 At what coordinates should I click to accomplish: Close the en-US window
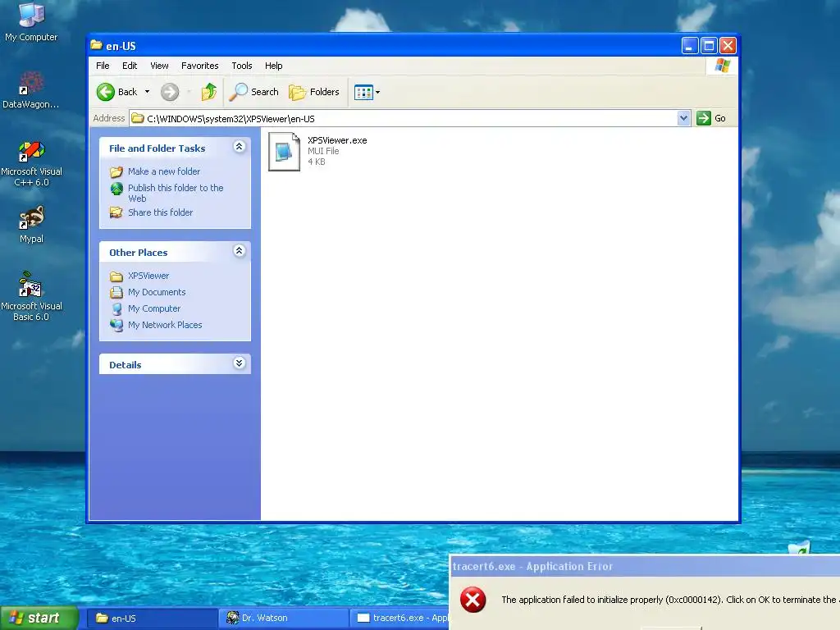tap(728, 46)
